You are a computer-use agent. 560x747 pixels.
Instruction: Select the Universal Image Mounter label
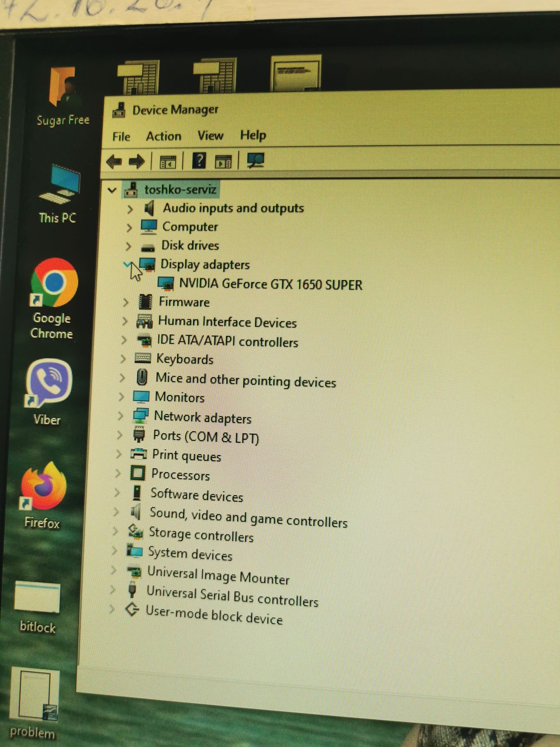point(218,575)
